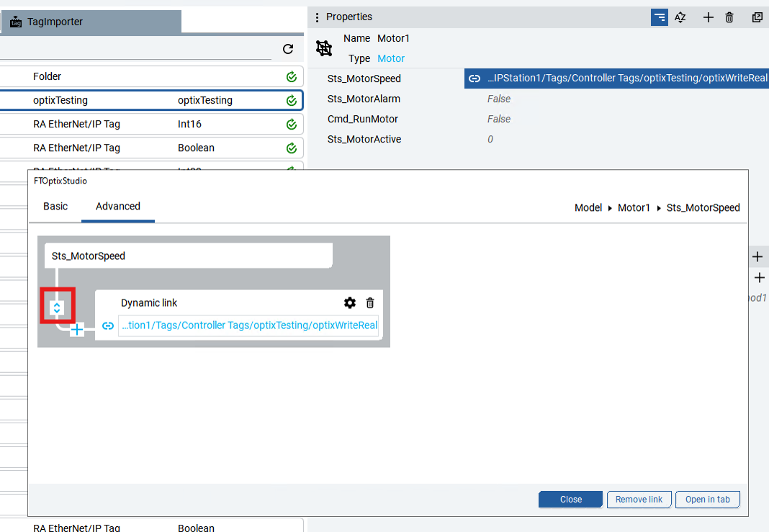
Task: Select the Sts_MotorSpeed node box in the editor
Action: click(189, 256)
